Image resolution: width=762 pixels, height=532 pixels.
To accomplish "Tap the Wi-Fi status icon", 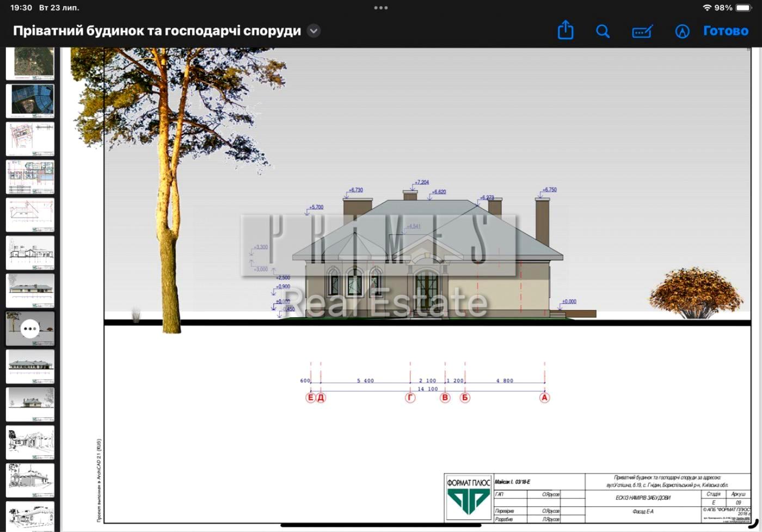I will pyautogui.click(x=706, y=8).
